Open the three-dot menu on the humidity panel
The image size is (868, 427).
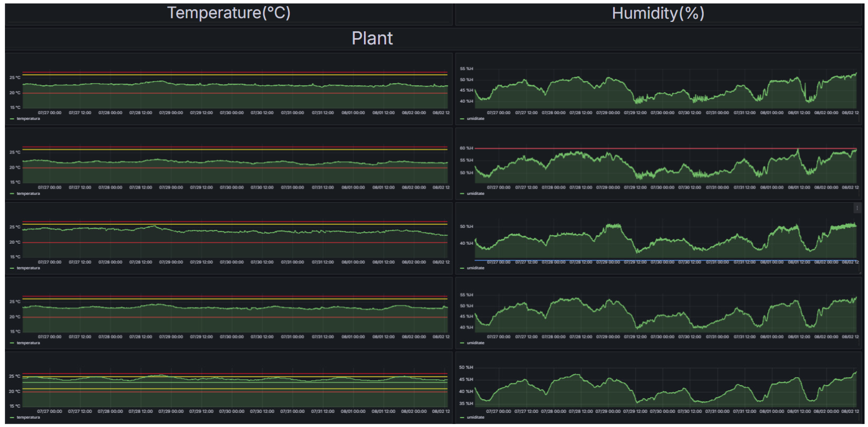857,208
